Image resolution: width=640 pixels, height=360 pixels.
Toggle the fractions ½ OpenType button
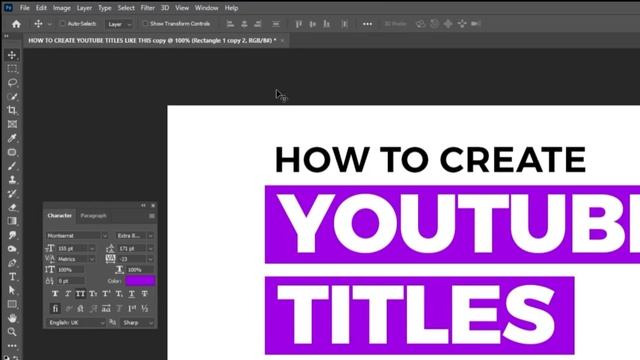pos(144,309)
